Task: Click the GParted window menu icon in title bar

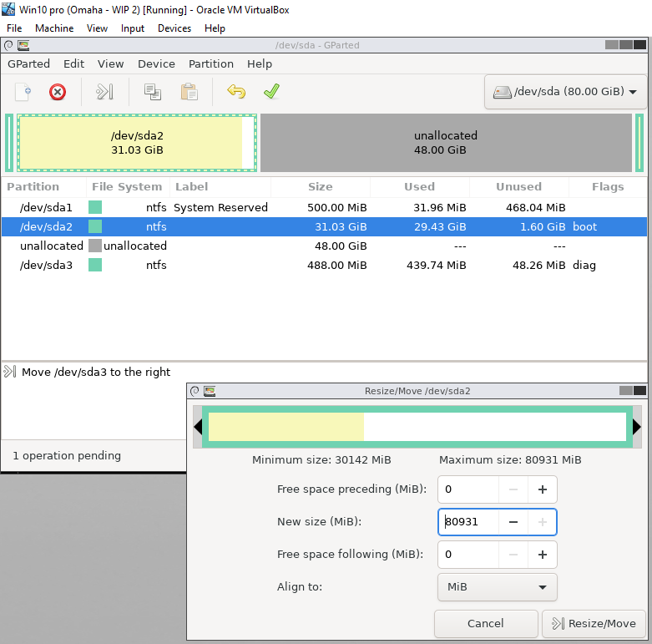Action: point(8,45)
